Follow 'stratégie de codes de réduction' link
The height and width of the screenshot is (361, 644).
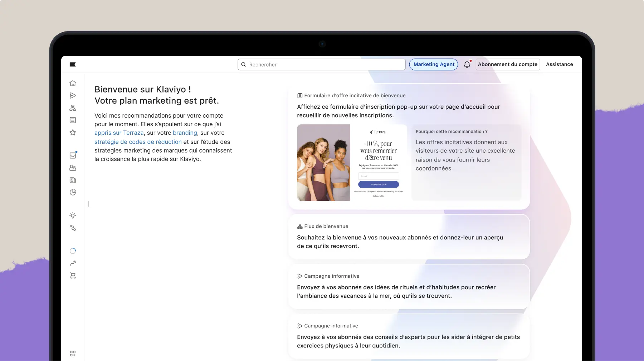point(138,142)
